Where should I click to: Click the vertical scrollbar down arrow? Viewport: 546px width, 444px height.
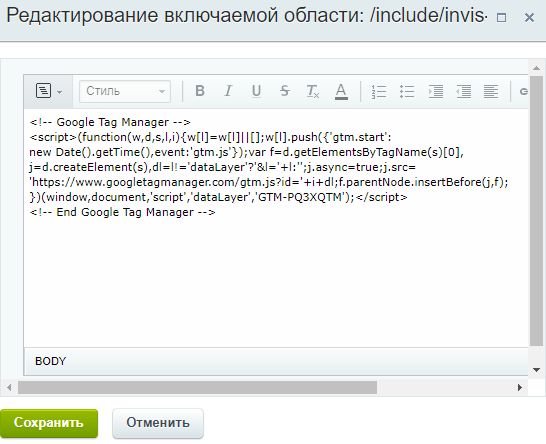coord(537,370)
